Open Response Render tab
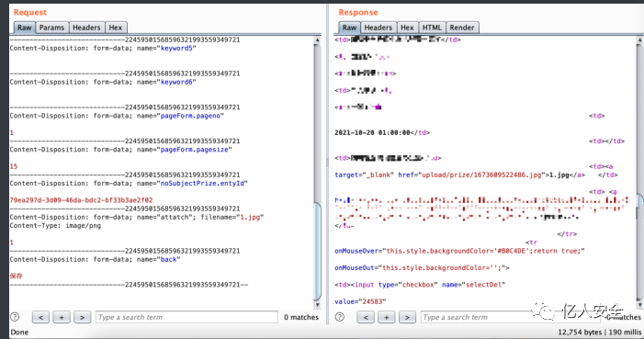Image resolution: width=644 pixels, height=339 pixels. 462,28
